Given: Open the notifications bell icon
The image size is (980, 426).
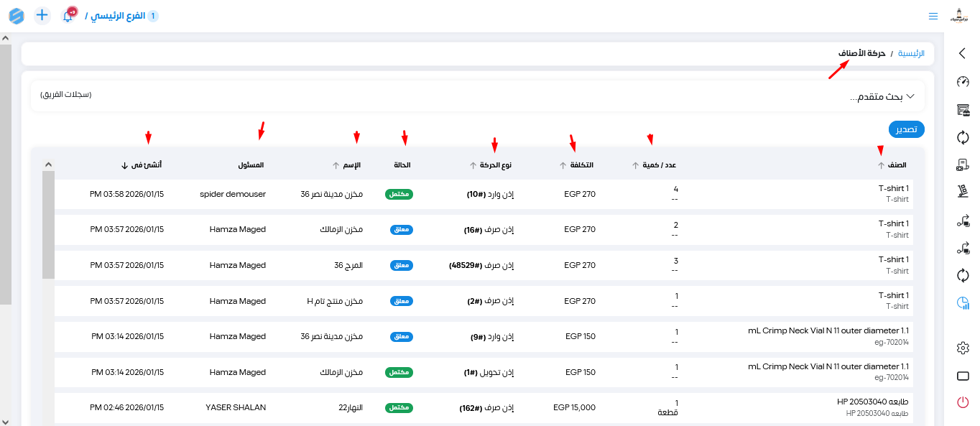Looking at the screenshot, I should pos(68,16).
